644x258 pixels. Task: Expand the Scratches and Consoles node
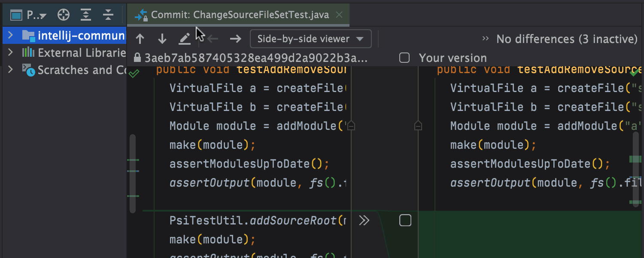point(10,70)
